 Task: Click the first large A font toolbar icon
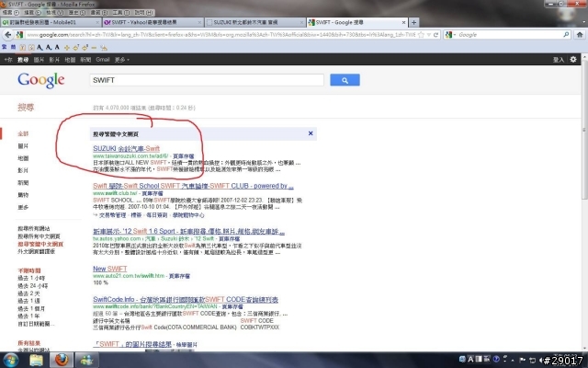point(40,47)
